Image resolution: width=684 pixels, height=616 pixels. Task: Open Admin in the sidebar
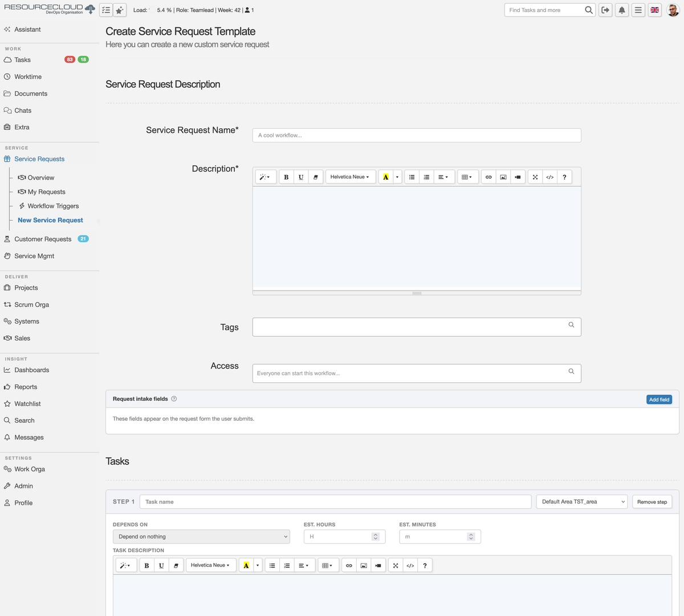[23, 486]
